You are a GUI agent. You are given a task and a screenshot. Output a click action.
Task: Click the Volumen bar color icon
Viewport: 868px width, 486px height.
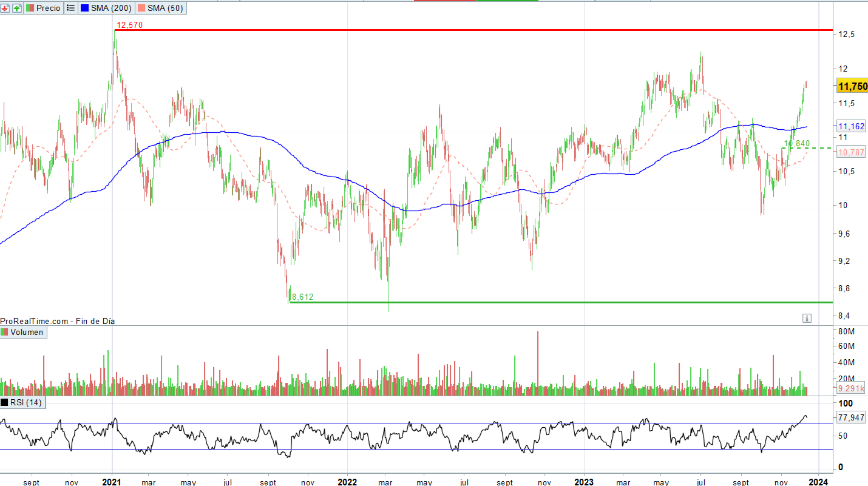[5, 332]
